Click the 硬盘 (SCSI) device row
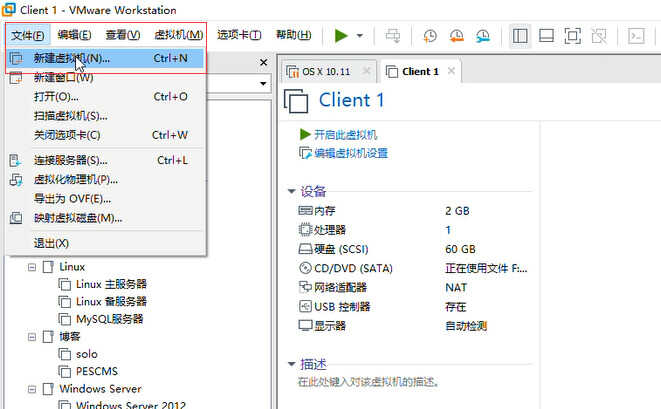The height and width of the screenshot is (409, 661). 413,249
